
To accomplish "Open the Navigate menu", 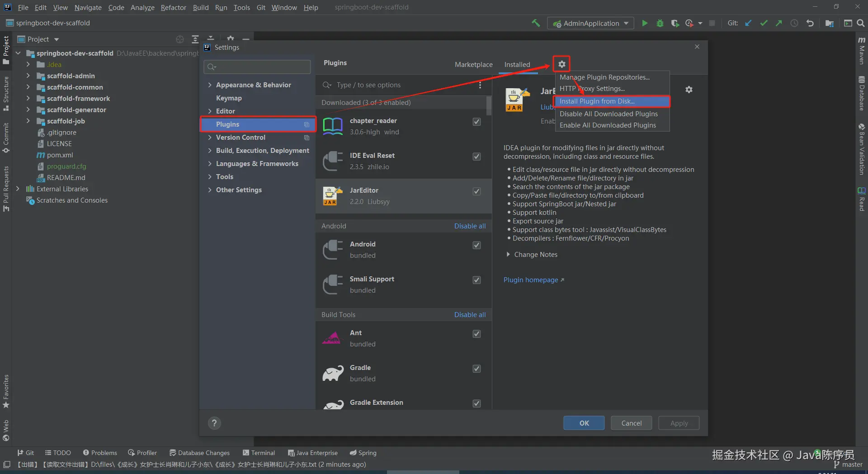I will pyautogui.click(x=88, y=7).
